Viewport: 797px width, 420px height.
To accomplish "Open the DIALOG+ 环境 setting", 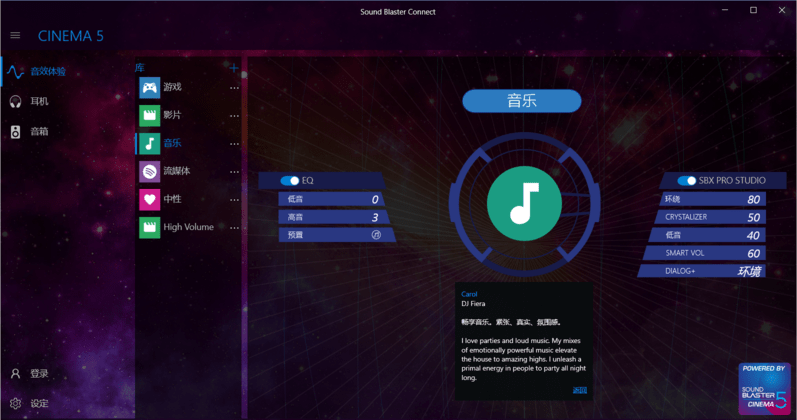I will tap(701, 271).
